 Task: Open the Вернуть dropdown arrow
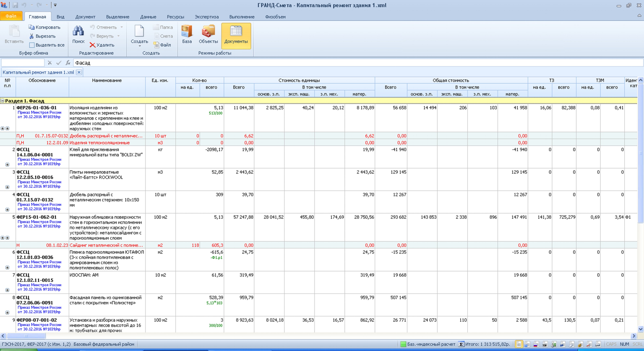pos(118,36)
